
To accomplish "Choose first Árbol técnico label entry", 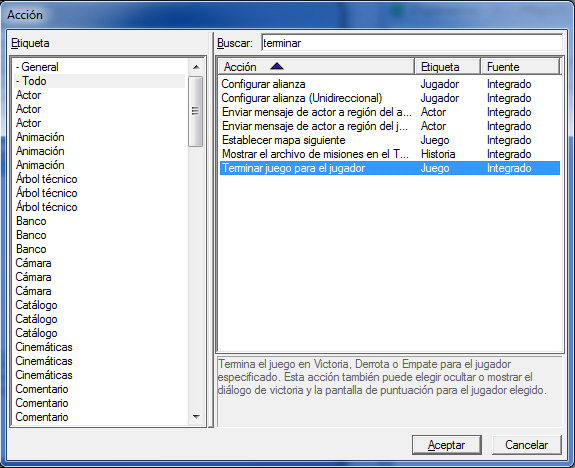I will (47, 179).
